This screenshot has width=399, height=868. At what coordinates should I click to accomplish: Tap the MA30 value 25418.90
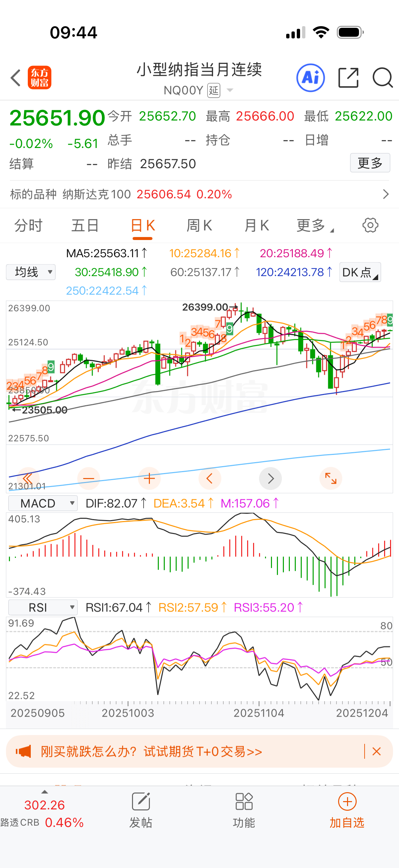pyautogui.click(x=111, y=272)
